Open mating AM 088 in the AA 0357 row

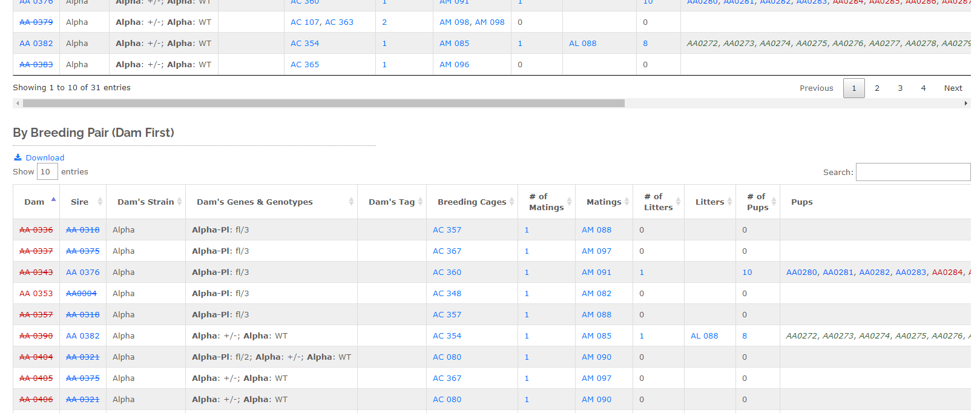pyautogui.click(x=596, y=314)
